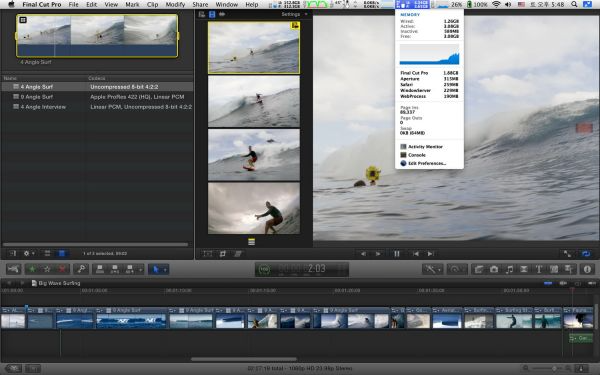Click the connect clip to primary storyline icon
Viewport: 600px width, 375px height.
[100, 269]
